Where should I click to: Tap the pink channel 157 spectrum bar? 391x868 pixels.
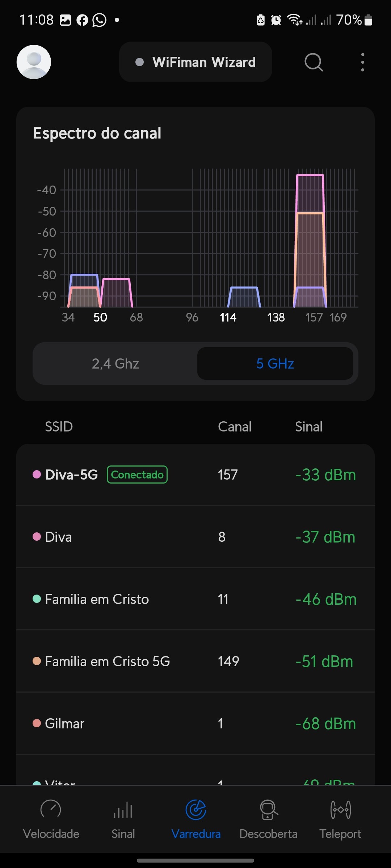pos(310,193)
